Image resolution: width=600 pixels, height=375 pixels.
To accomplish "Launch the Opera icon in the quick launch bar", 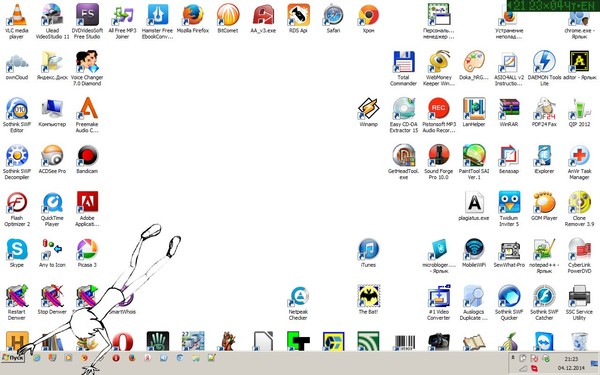I will 116,358.
